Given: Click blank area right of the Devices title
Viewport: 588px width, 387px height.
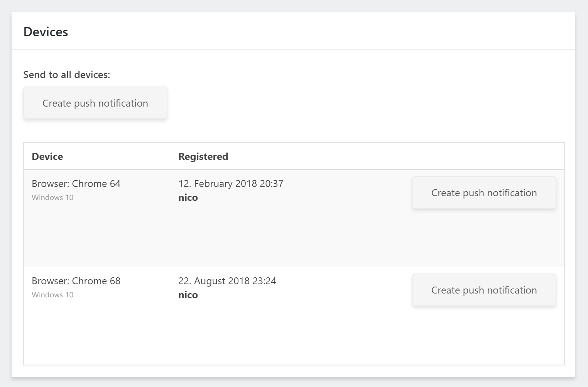Looking at the screenshot, I should (309, 32).
